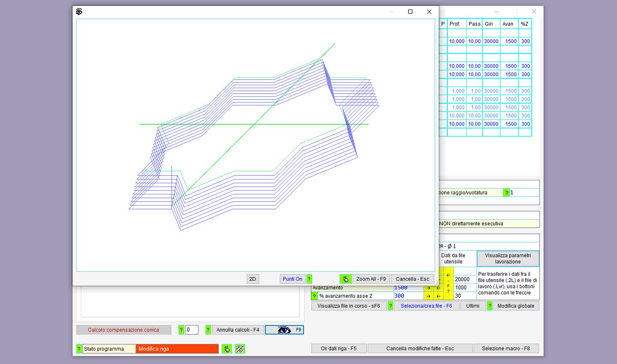The width and height of the screenshot is (617, 364).
Task: Open Selezione macro - F8
Action: pos(506,349)
